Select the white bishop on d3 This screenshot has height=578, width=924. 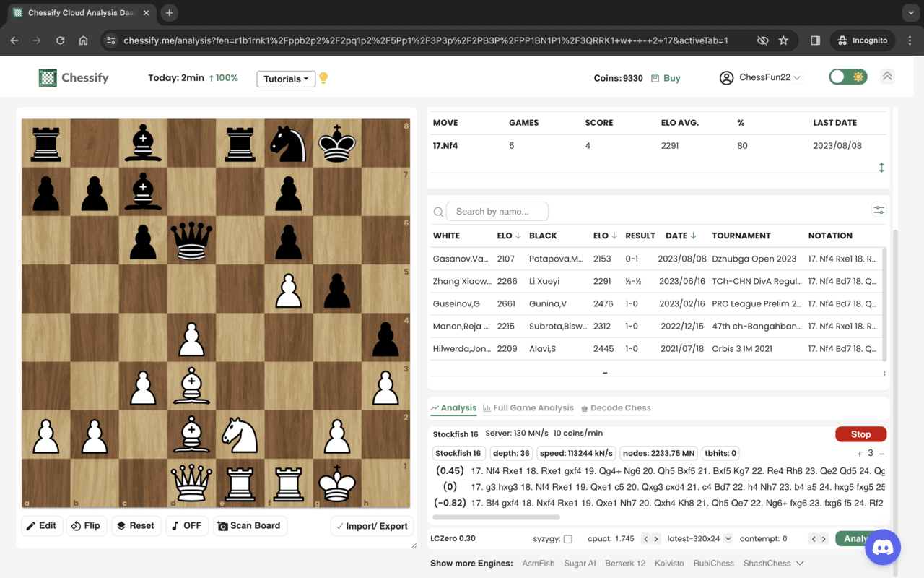click(191, 385)
